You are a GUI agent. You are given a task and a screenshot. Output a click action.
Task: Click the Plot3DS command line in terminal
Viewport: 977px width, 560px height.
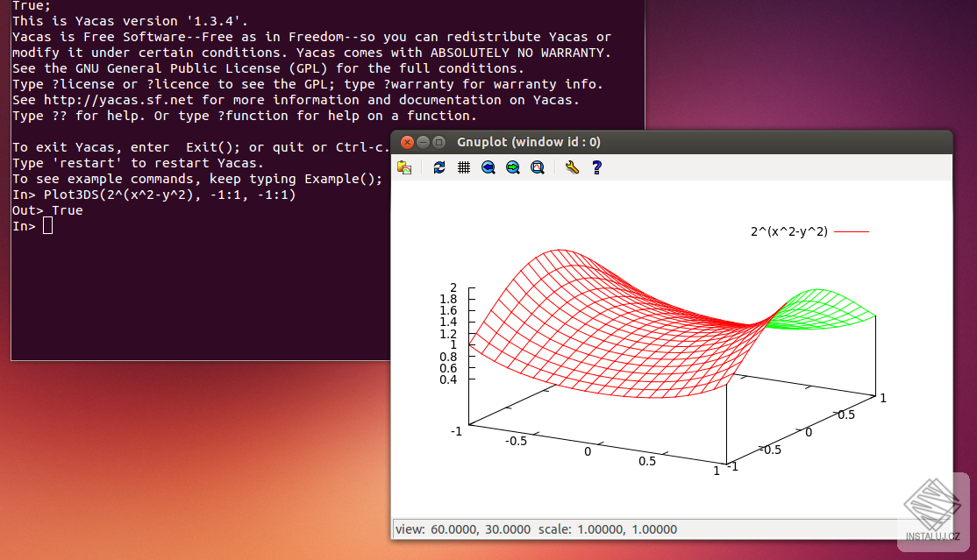153,195
